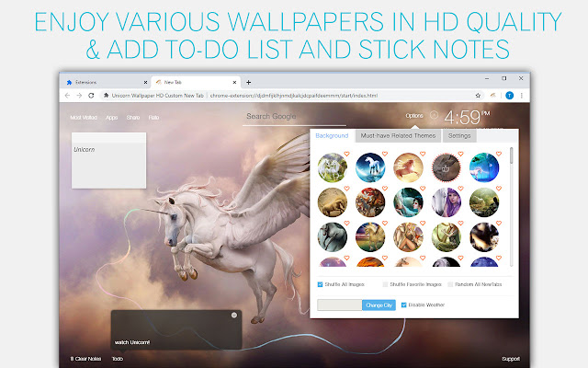Pick the running golden horse wallpaper
Viewport: 588px width, 368px height.
tap(408, 167)
